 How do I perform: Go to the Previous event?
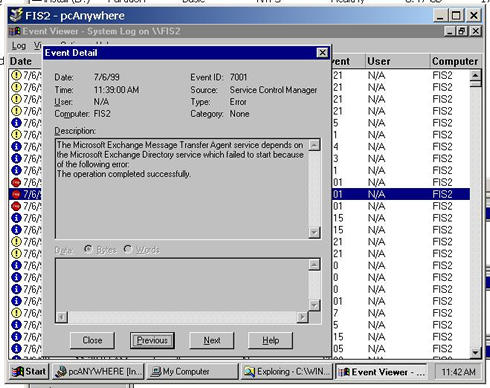[x=152, y=340]
